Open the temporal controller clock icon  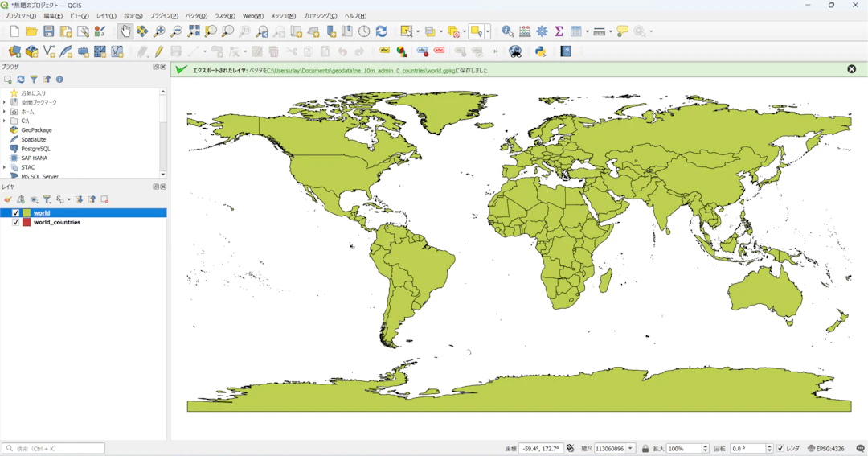coord(364,31)
